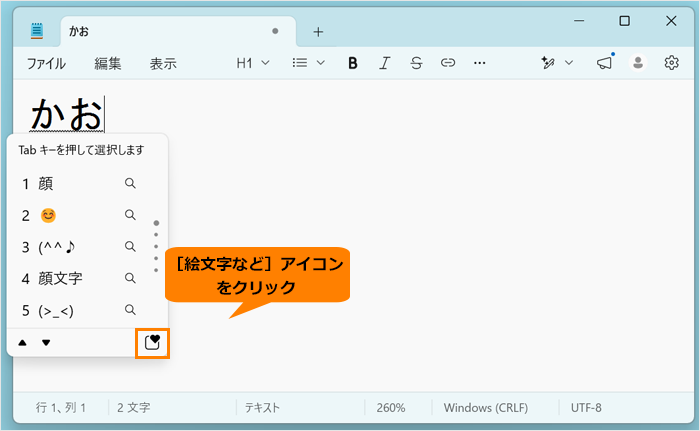Image resolution: width=700 pixels, height=431 pixels.
Task: Expand the list style dropdown
Action: click(308, 63)
